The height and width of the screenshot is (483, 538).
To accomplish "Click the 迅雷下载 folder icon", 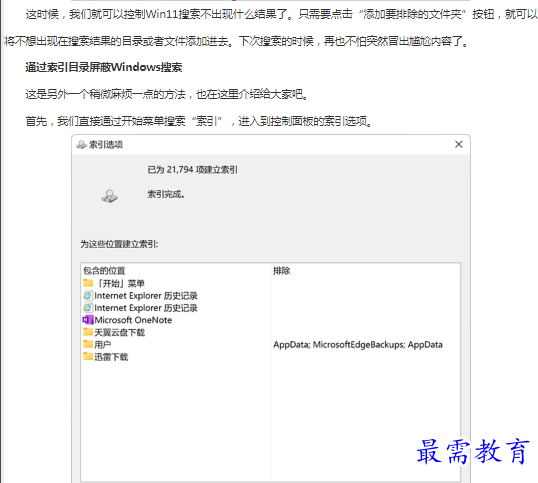I will [88, 356].
